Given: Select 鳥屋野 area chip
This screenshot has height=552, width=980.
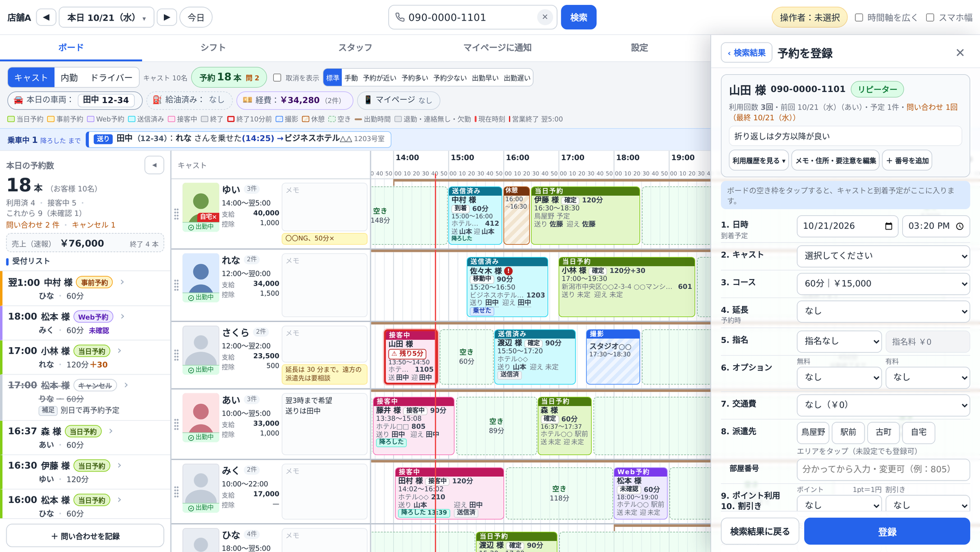Looking at the screenshot, I should click(813, 432).
